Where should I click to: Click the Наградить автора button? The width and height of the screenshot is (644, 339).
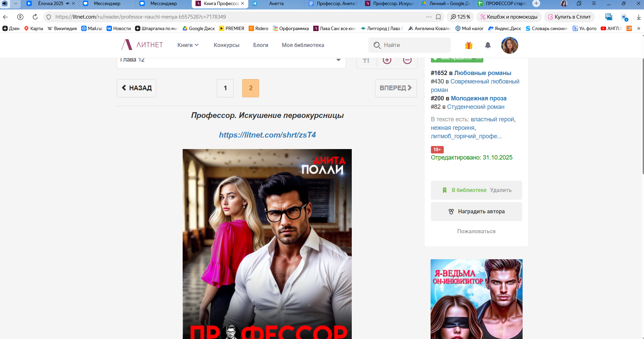pyautogui.click(x=477, y=212)
